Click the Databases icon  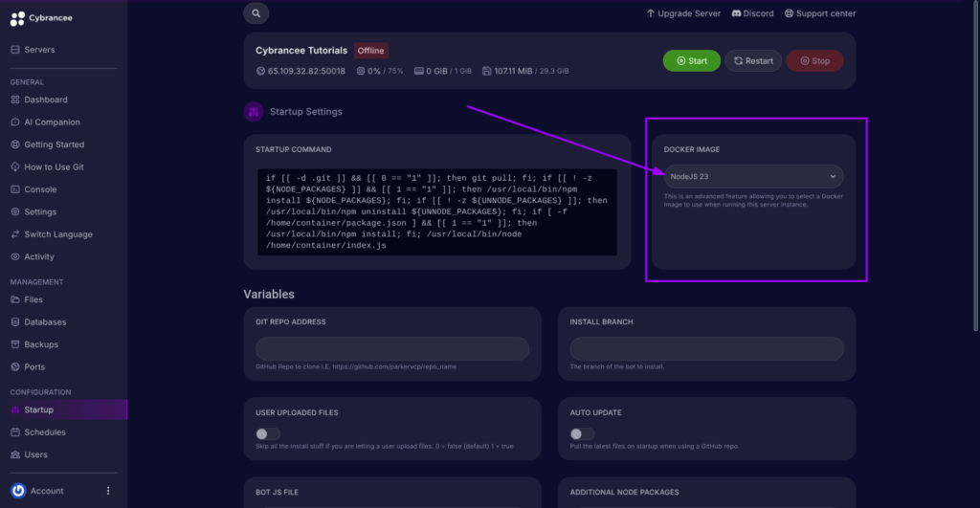[15, 321]
